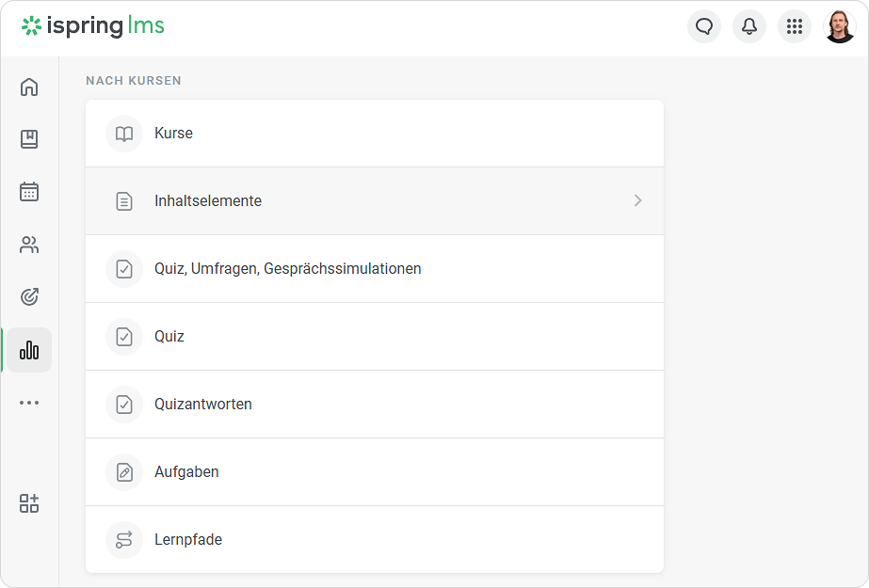Open the Kurse report

[375, 134]
